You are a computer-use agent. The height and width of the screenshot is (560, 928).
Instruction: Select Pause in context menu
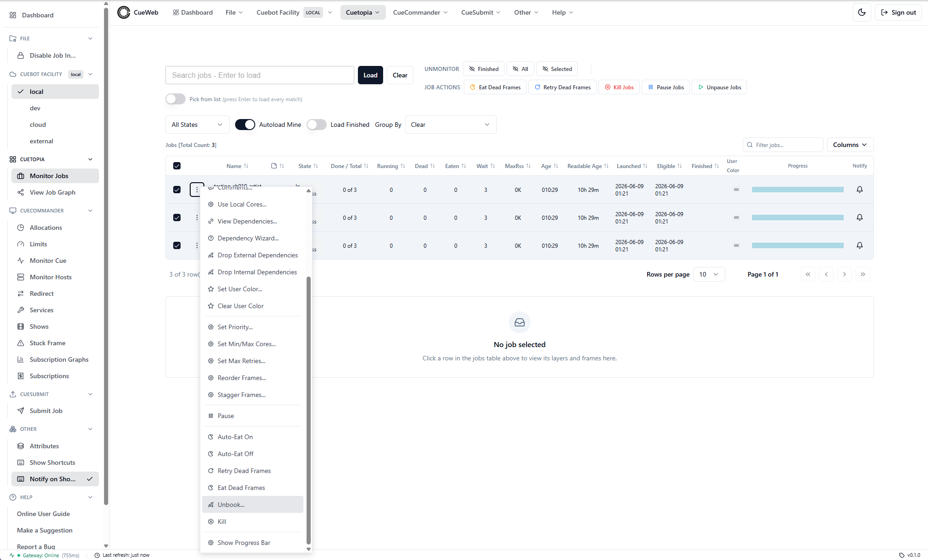(x=253, y=416)
